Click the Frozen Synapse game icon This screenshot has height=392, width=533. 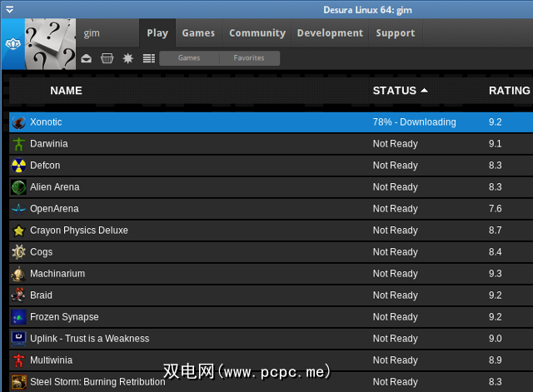(18, 317)
